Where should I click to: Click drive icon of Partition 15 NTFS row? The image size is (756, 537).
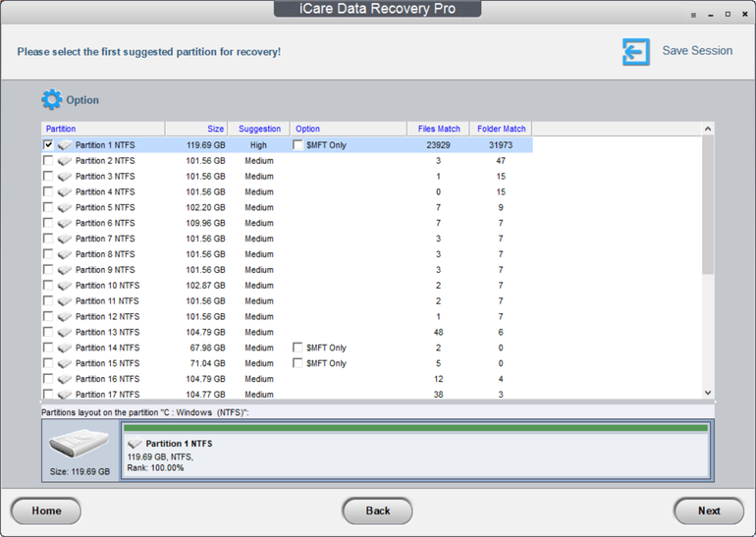65,363
